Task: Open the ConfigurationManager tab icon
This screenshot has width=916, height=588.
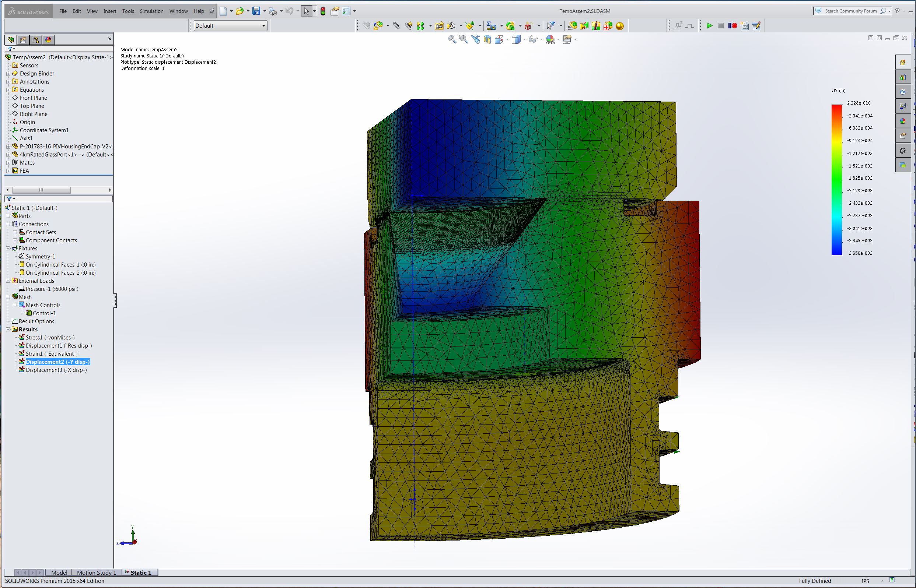Action: point(35,40)
